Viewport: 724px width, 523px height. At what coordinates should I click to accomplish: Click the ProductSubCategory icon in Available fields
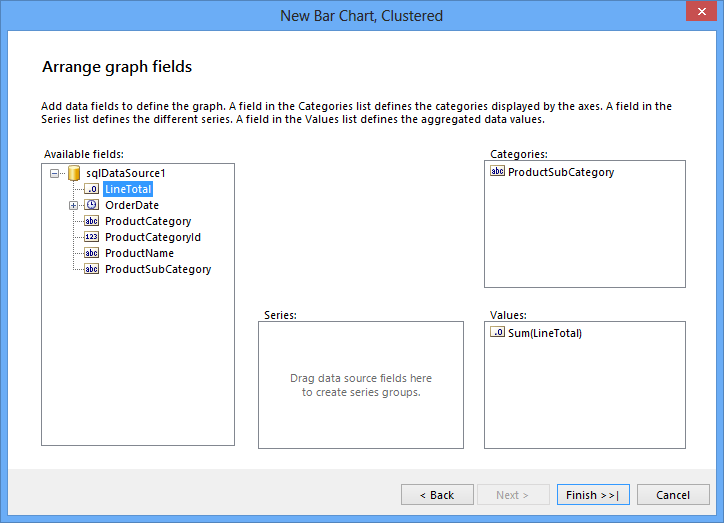(91, 269)
